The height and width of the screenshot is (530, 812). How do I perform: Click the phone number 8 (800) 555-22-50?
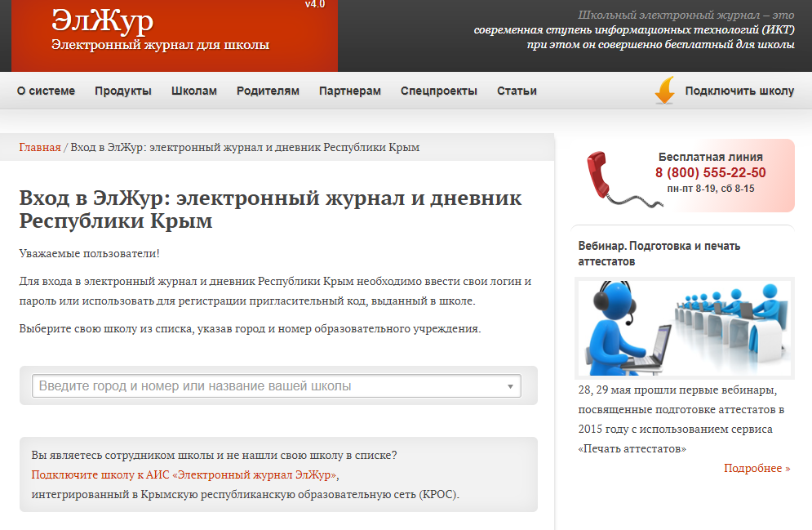coord(711,172)
